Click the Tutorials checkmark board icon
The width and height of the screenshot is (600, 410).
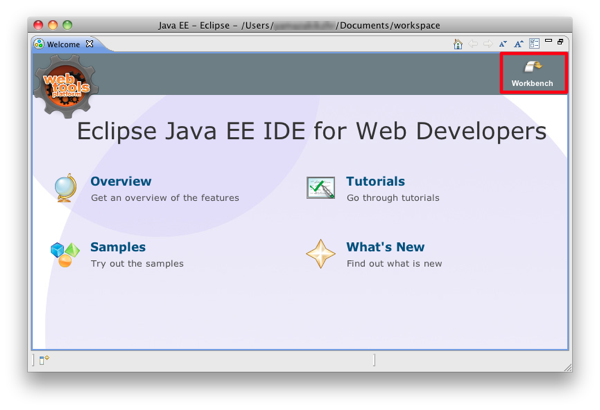click(x=321, y=188)
